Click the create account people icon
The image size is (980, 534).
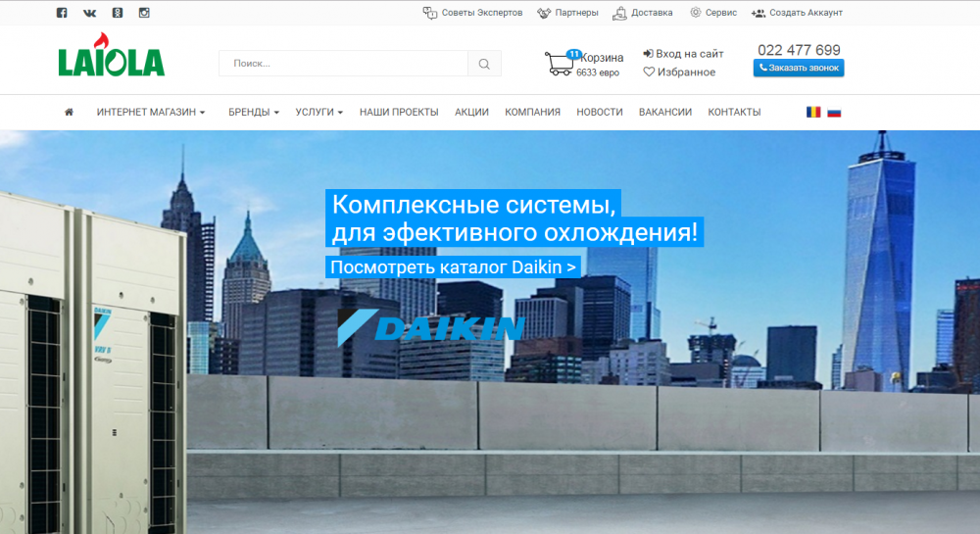click(759, 13)
